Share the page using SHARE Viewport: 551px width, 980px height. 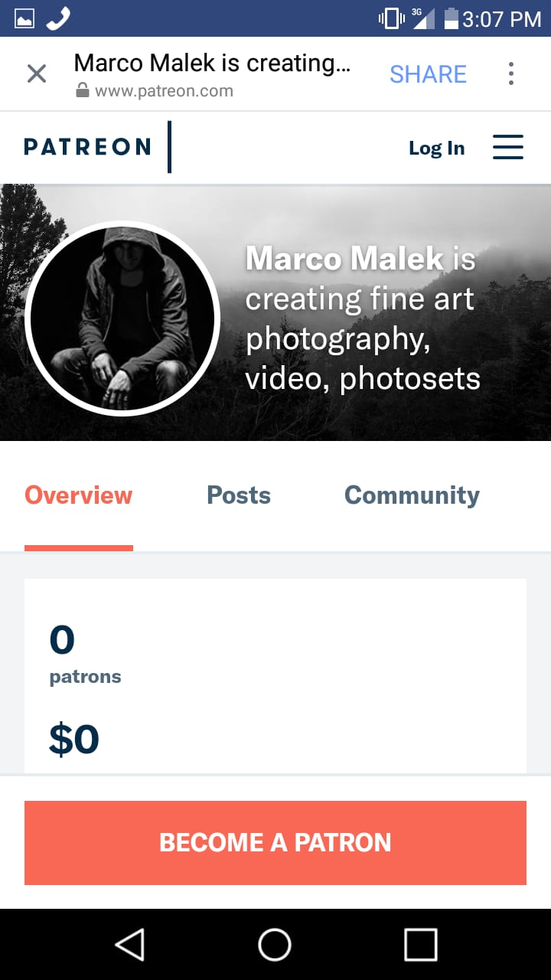click(428, 73)
